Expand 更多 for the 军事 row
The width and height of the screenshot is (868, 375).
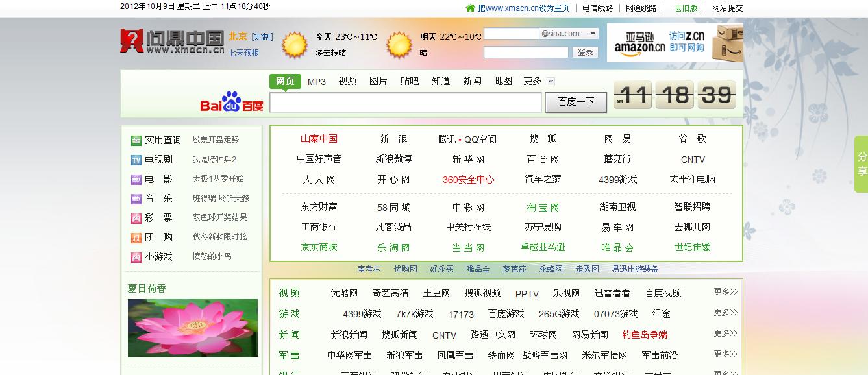coord(726,354)
